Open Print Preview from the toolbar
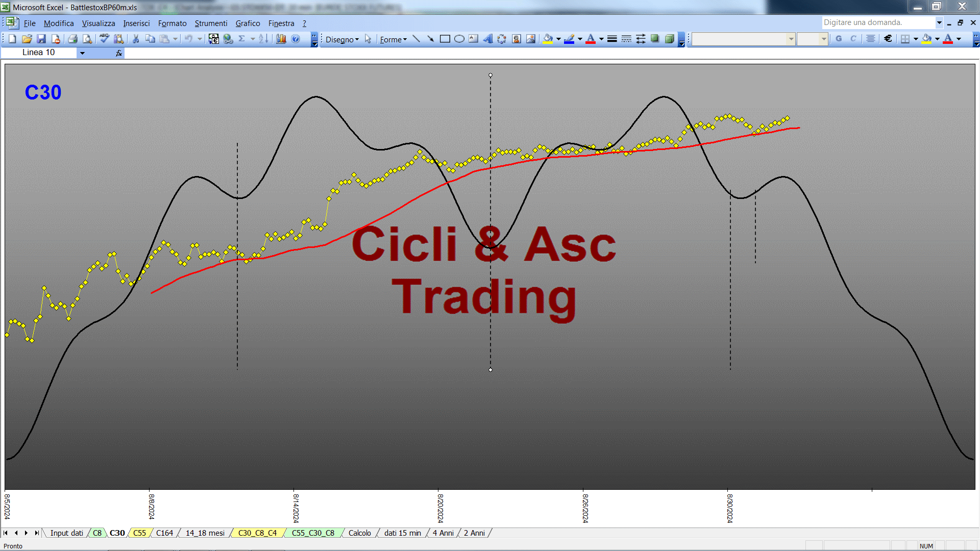 (x=87, y=39)
